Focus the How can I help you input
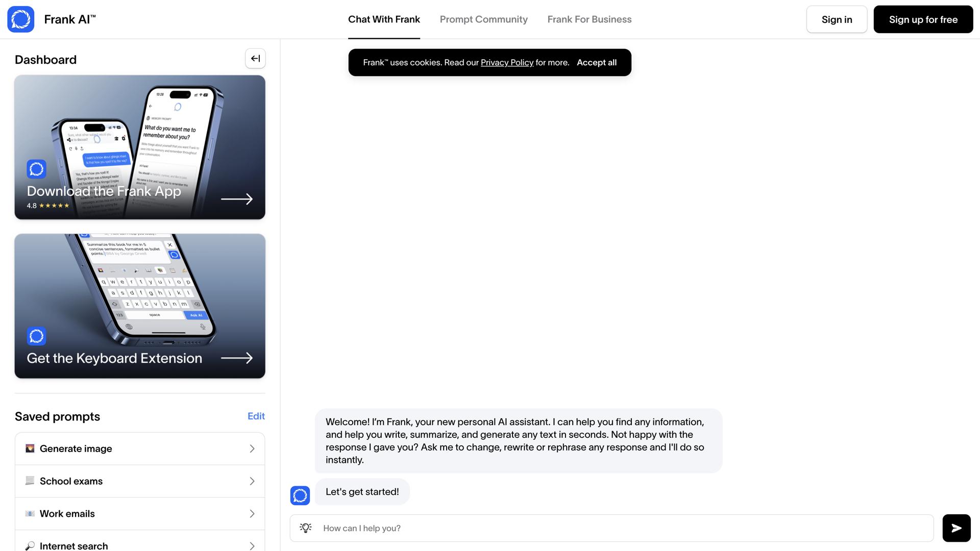 coord(623,528)
